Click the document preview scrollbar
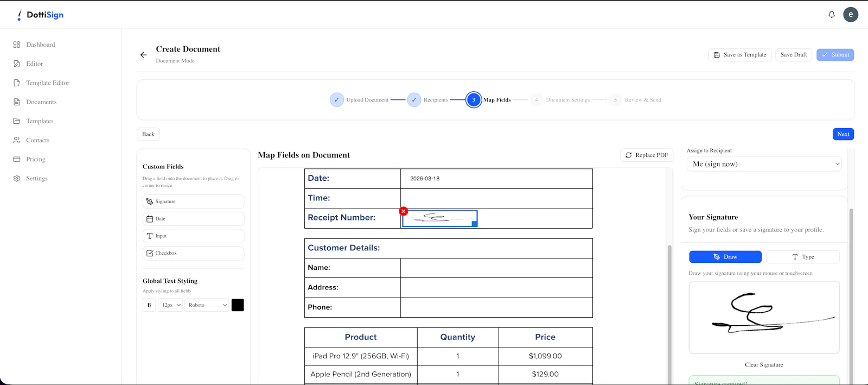Viewport: 868px width, 385px height. tap(669, 315)
